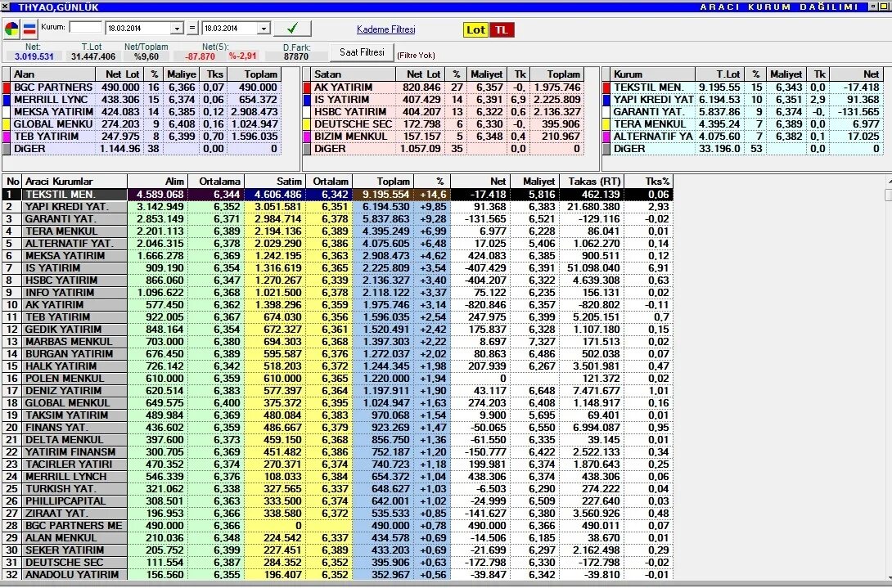This screenshot has height=588, width=892.
Task: Select the MERRILL LYNCH row in the main table
Action: (337, 477)
